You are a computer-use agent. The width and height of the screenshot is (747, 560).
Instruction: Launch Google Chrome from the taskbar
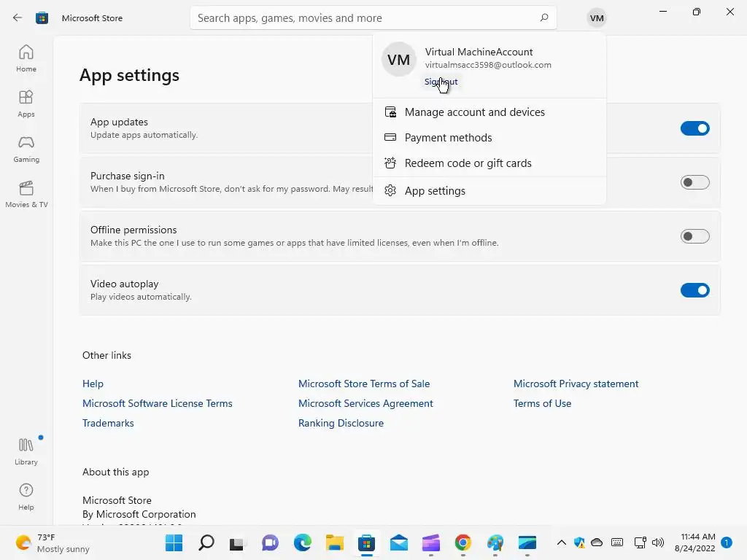462,542
